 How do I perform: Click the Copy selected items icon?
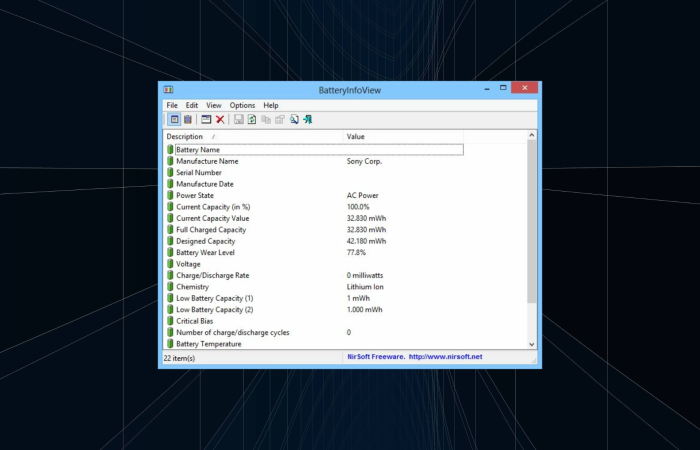(266, 119)
